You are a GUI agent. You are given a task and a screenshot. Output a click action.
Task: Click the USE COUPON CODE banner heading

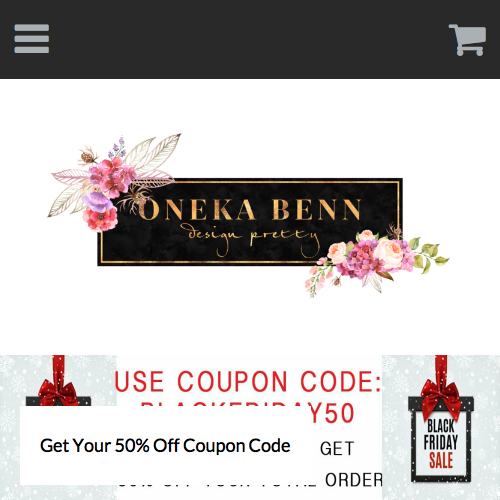(x=248, y=381)
